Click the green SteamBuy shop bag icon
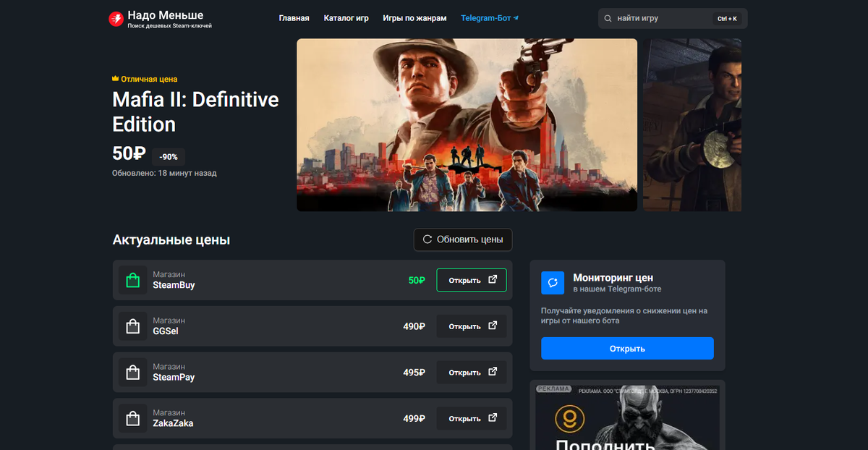Screen dimensions: 868x450 pos(133,281)
